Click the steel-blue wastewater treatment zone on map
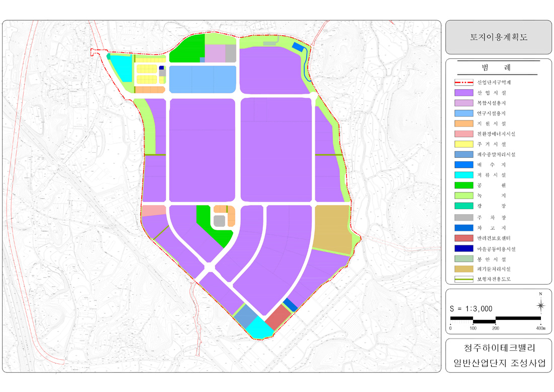Image resolution: width=554 pixels, height=392 pixels. [246, 316]
